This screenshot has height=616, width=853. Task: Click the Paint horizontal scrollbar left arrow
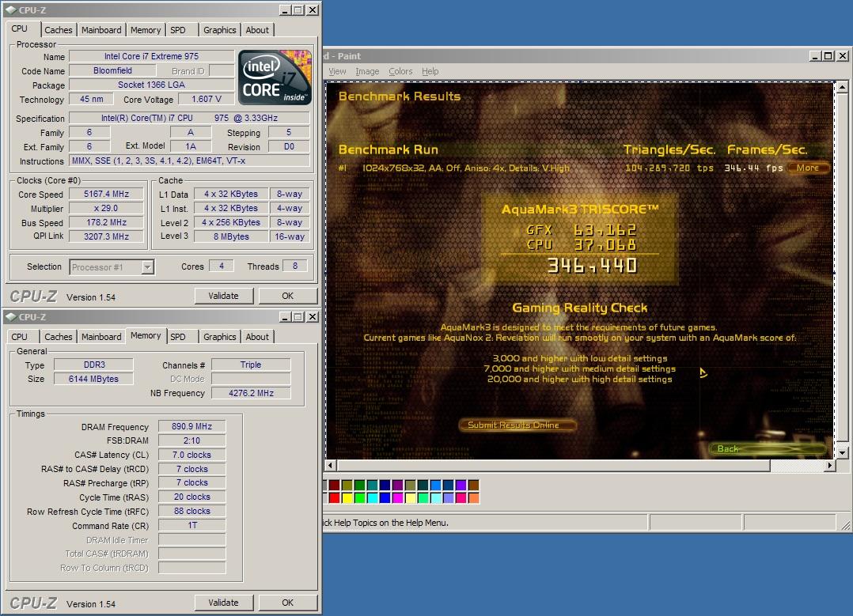[x=331, y=466]
